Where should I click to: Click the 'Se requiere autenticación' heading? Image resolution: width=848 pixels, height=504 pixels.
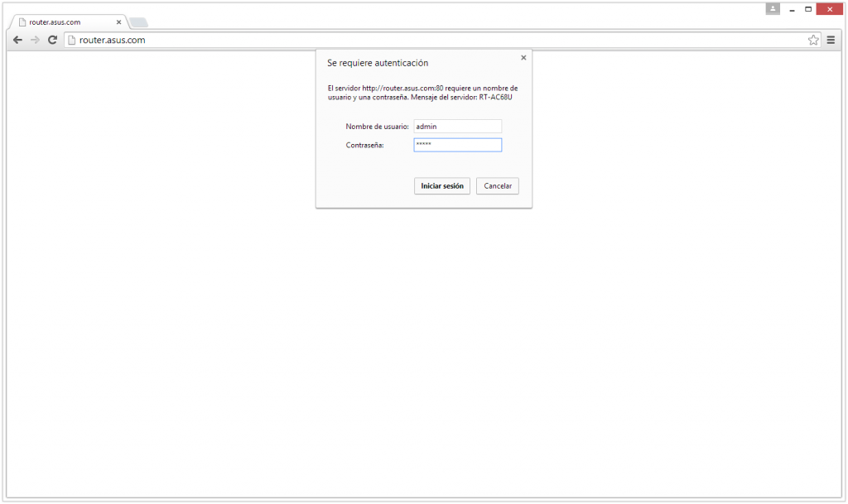pos(378,63)
